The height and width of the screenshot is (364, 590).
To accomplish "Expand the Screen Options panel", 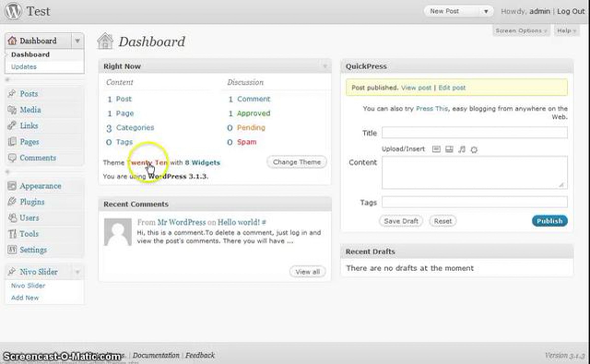I will pyautogui.click(x=521, y=31).
